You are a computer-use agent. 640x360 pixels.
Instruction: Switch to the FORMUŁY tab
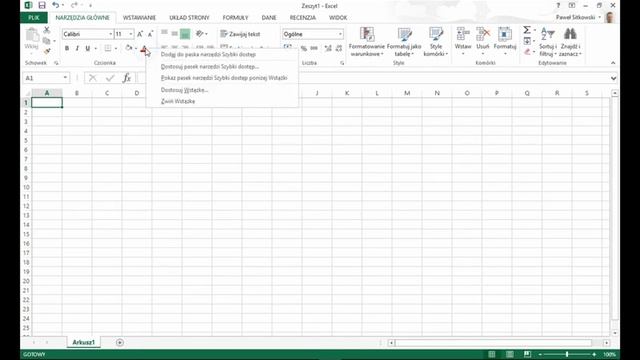[236, 18]
